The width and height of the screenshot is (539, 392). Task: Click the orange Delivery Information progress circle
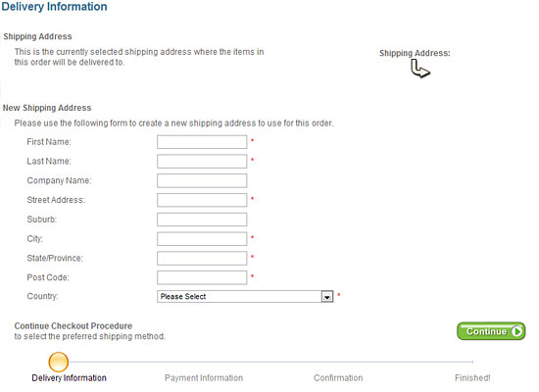point(59,362)
